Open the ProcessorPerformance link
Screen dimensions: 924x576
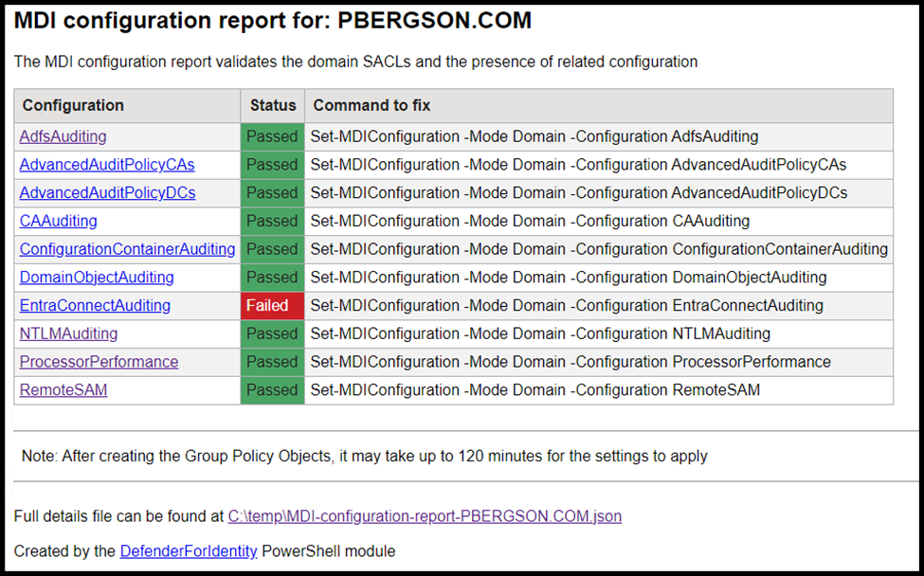click(99, 362)
